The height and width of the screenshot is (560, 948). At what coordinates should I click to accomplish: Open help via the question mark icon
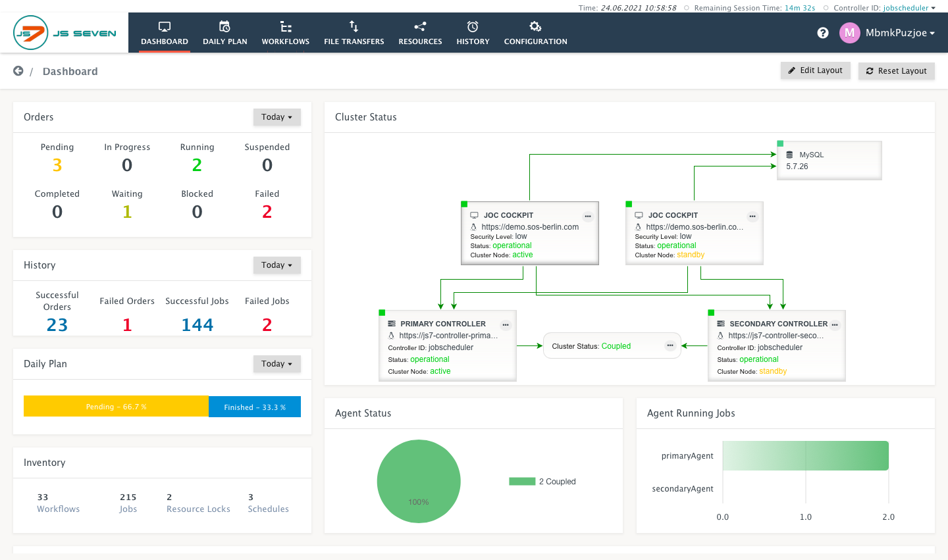822,32
